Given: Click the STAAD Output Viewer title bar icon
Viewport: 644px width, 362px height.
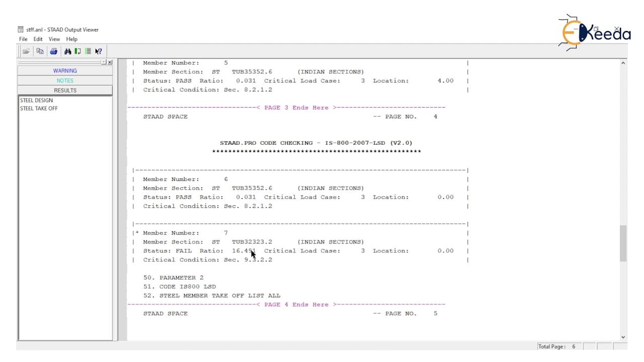Looking at the screenshot, I should [21, 30].
